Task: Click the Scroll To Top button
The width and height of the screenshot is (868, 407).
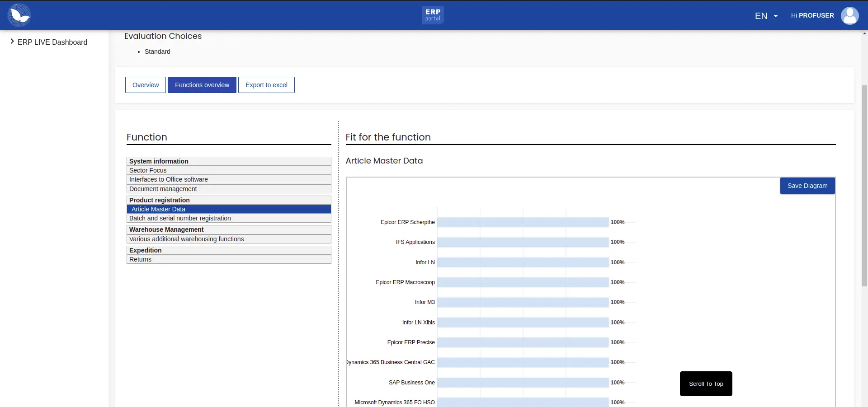Action: (x=706, y=384)
